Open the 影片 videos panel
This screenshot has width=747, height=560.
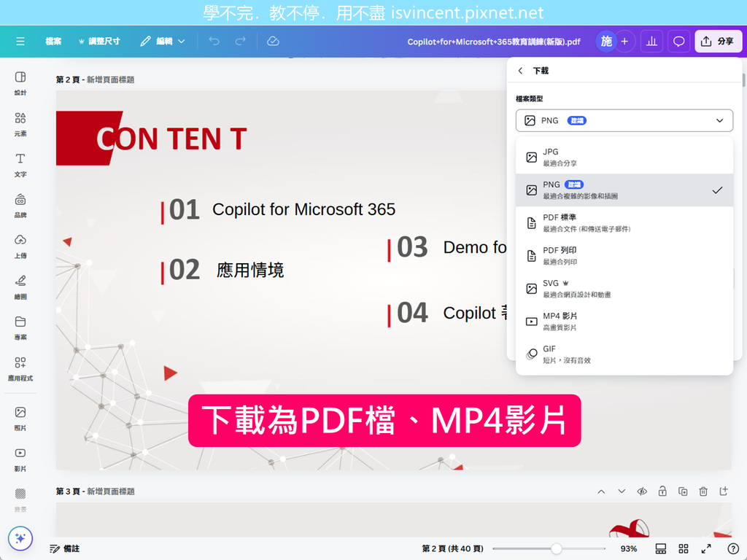tap(20, 459)
